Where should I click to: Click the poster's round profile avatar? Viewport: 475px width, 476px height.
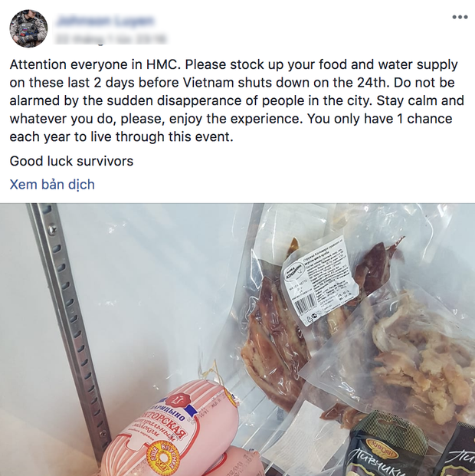coord(29,28)
